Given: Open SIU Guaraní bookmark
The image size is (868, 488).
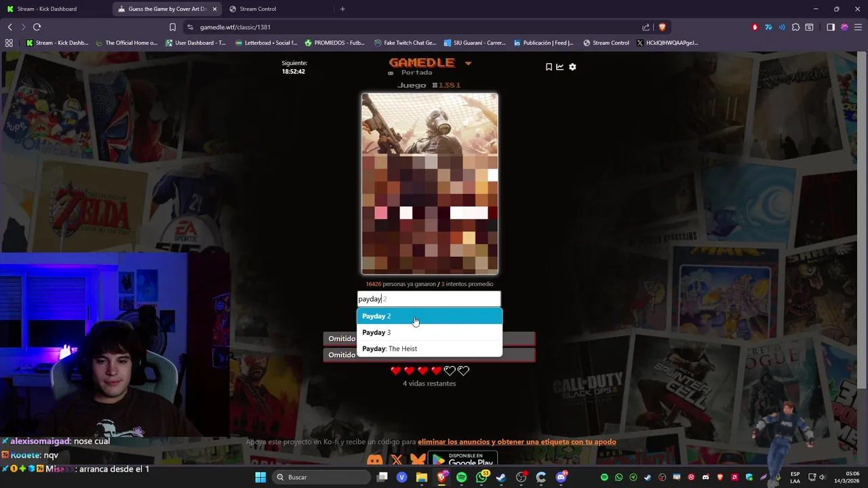Looking at the screenshot, I should 474,43.
